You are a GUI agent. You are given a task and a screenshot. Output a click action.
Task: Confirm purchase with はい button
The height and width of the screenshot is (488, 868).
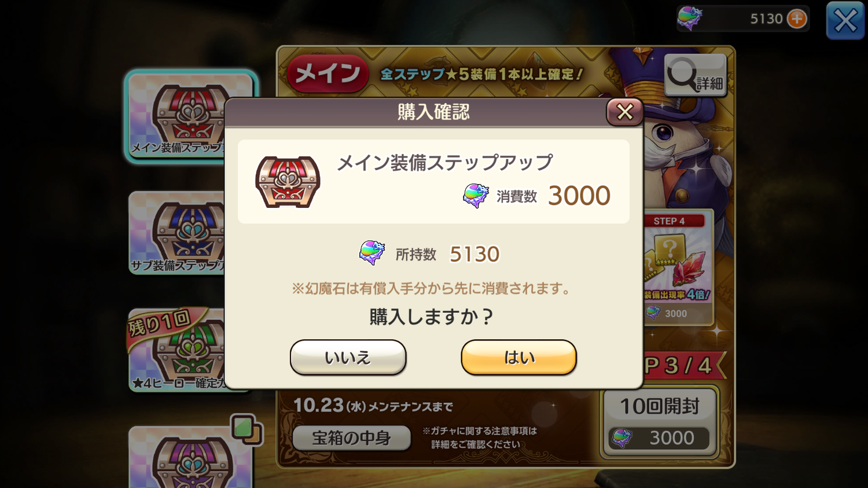click(518, 357)
